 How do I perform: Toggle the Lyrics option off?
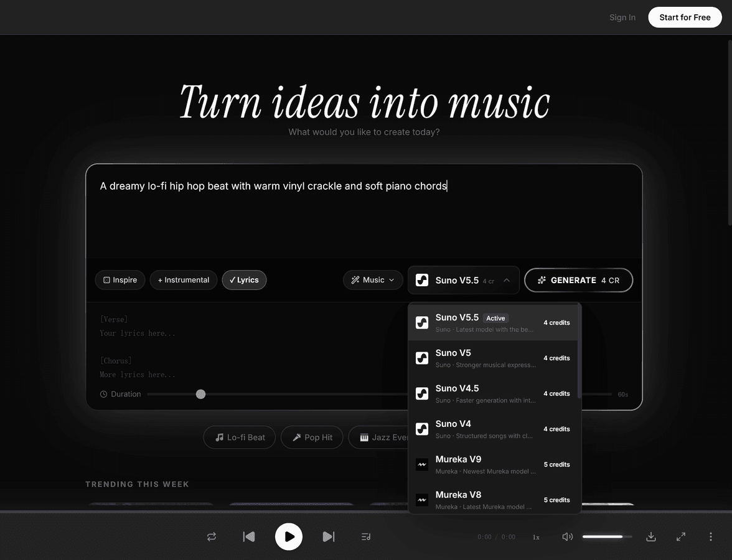pos(244,280)
